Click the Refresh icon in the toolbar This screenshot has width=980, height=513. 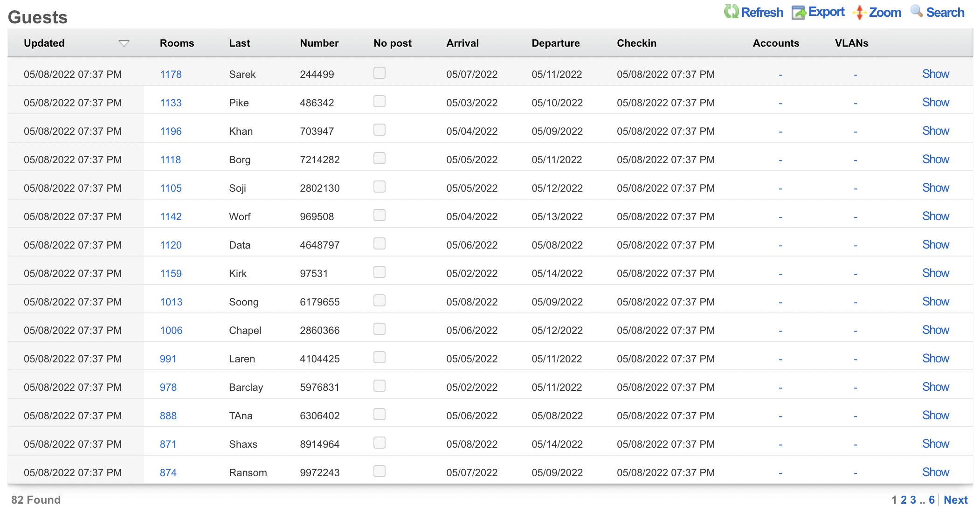coord(731,12)
